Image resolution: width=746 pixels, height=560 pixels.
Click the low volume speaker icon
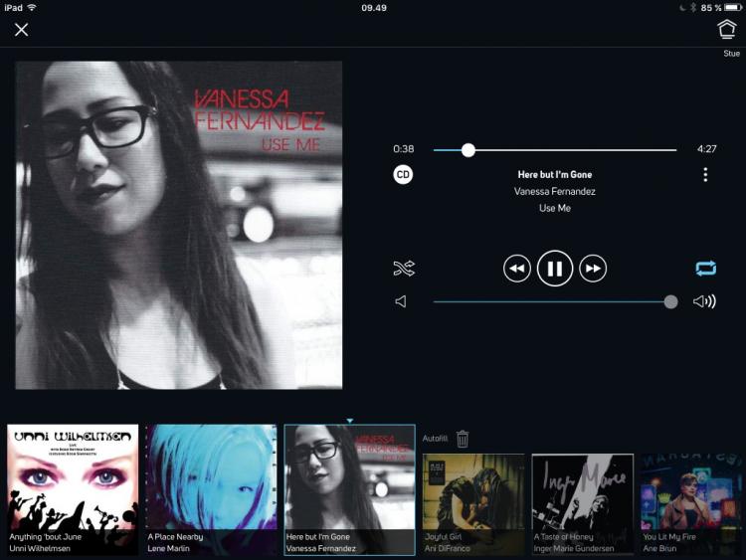(x=401, y=301)
